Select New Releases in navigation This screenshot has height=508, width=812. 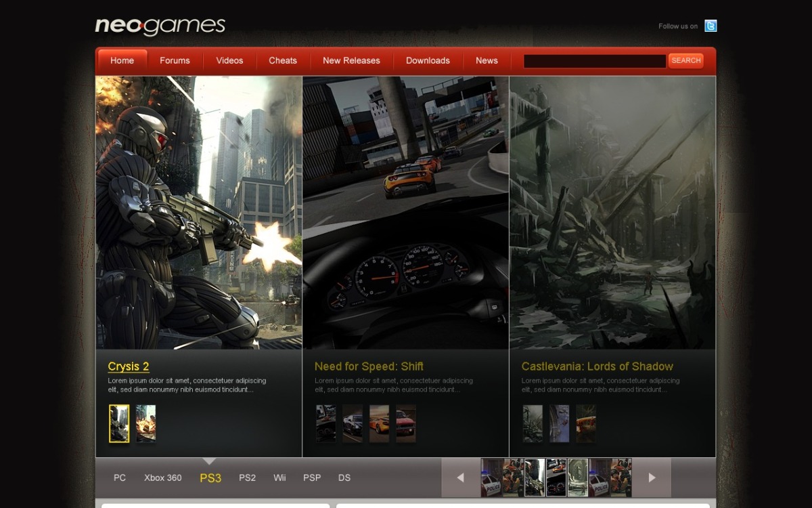tap(351, 60)
